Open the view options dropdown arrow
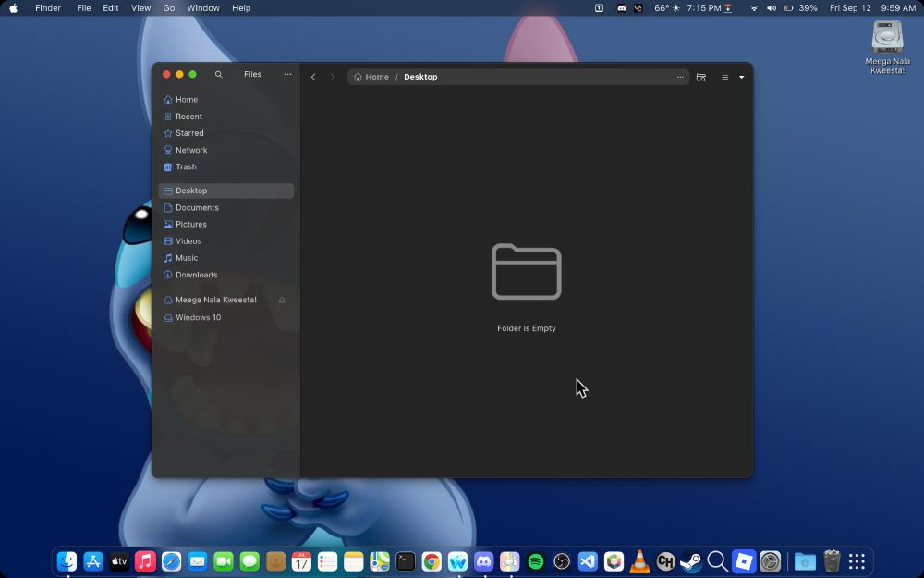Image resolution: width=924 pixels, height=578 pixels. pos(741,78)
